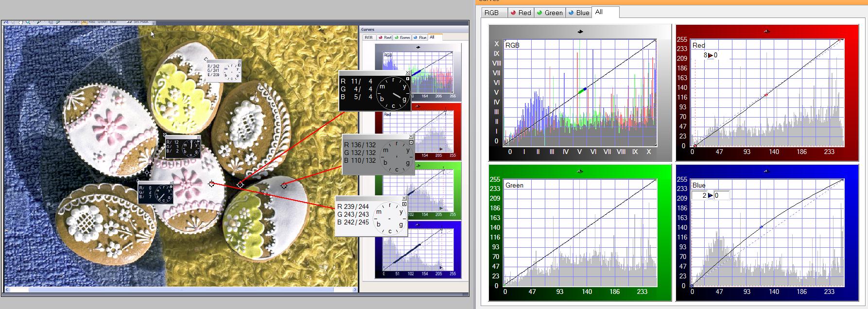Viewport: 868px width, 309px height.
Task: Click the B 242/245 value in the white readout
Action: 353,222
